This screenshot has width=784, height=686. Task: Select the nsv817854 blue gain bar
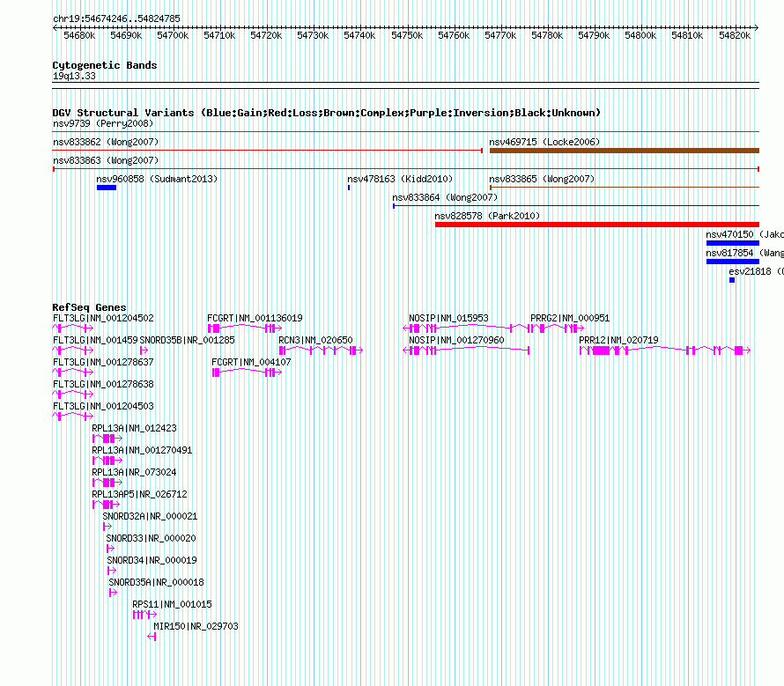(x=733, y=262)
